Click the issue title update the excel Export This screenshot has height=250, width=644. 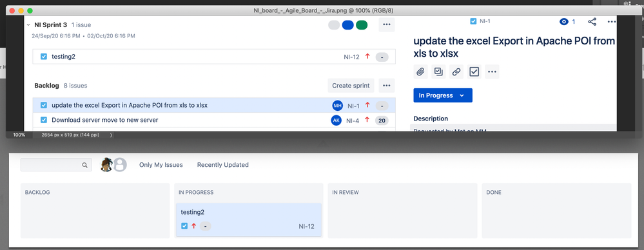(x=514, y=47)
